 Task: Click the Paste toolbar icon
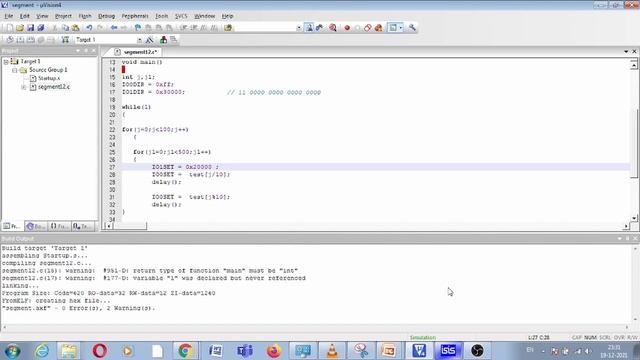point(76,28)
